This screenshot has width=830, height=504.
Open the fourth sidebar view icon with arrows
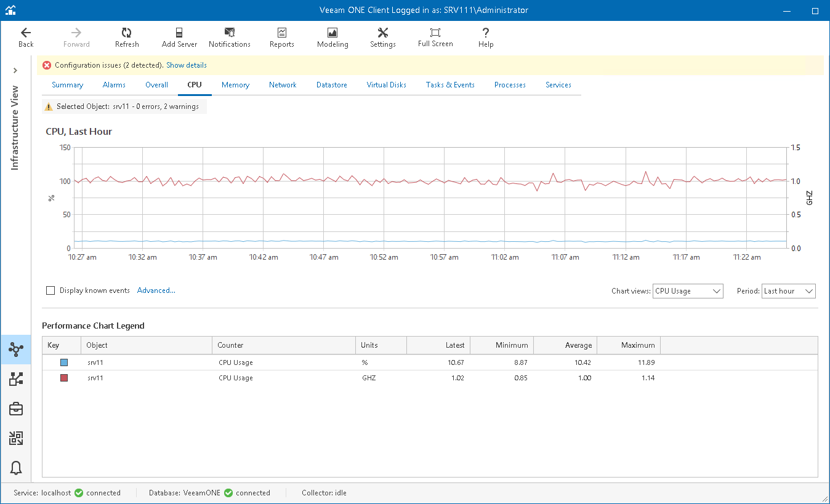(x=16, y=438)
